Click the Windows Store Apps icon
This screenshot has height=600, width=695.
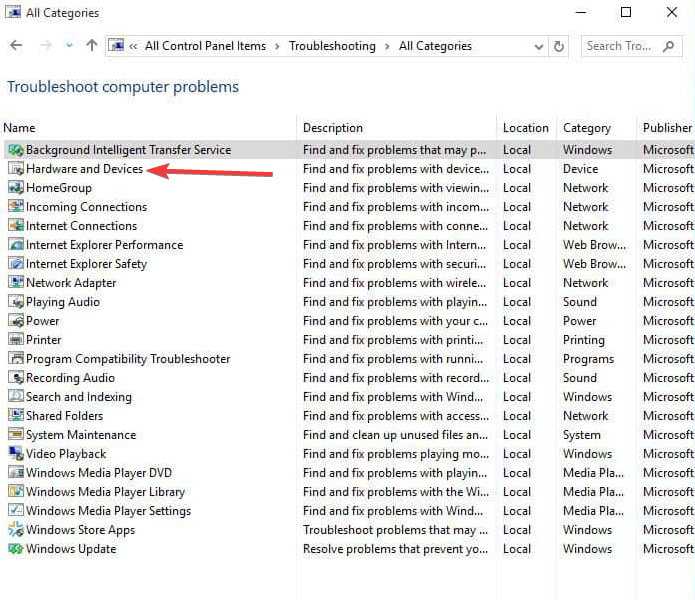tap(15, 530)
